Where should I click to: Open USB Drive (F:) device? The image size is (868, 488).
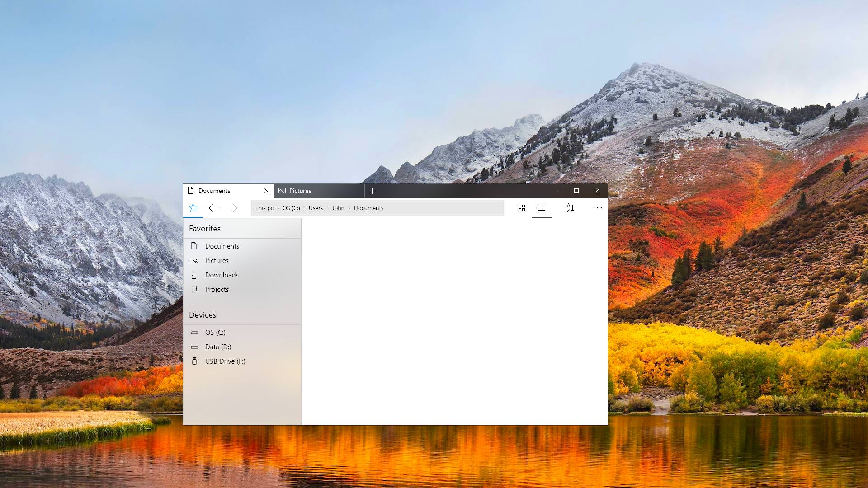pyautogui.click(x=225, y=361)
